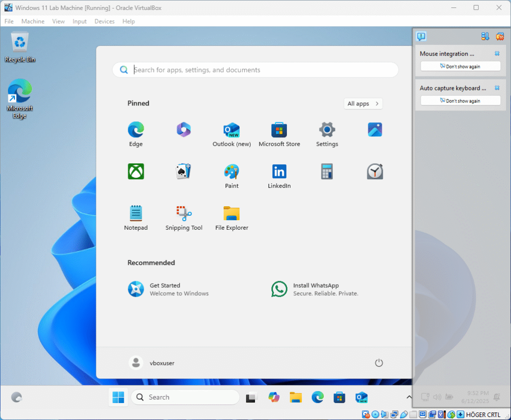This screenshot has height=420, width=511.
Task: Open the Machine menu
Action: click(x=33, y=21)
